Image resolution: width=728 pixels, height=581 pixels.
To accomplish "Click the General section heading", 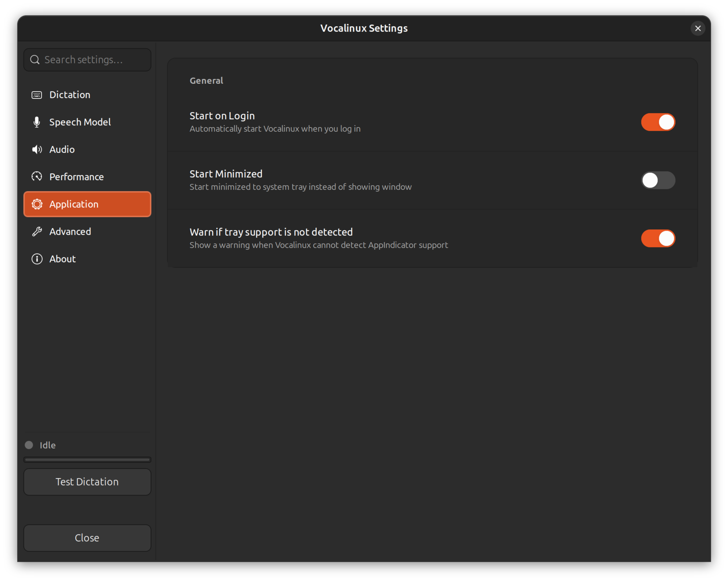I will [206, 80].
